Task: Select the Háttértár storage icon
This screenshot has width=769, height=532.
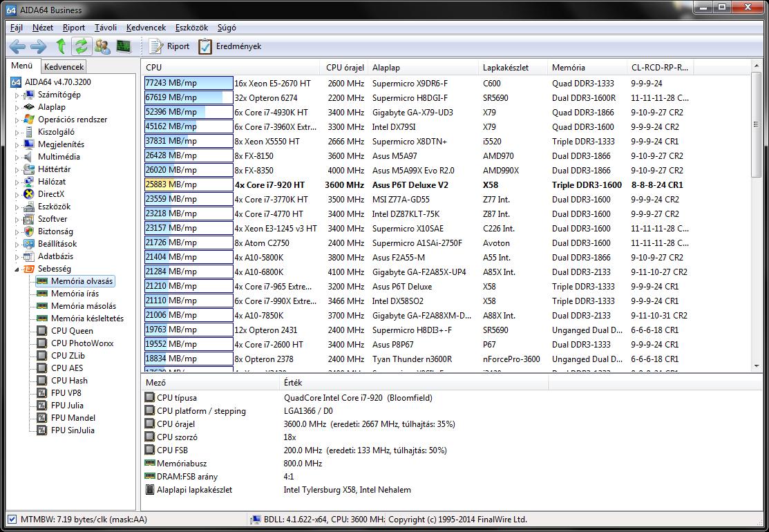Action: pos(30,169)
